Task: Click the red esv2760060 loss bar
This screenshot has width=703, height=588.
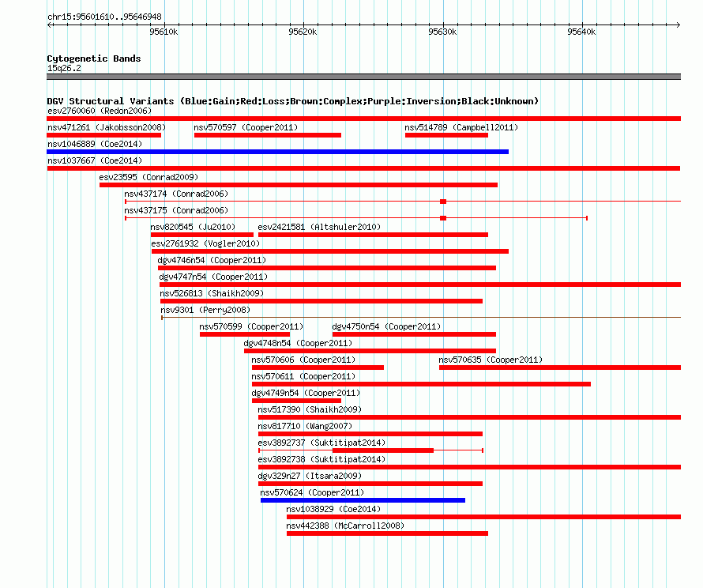Action: point(363,119)
